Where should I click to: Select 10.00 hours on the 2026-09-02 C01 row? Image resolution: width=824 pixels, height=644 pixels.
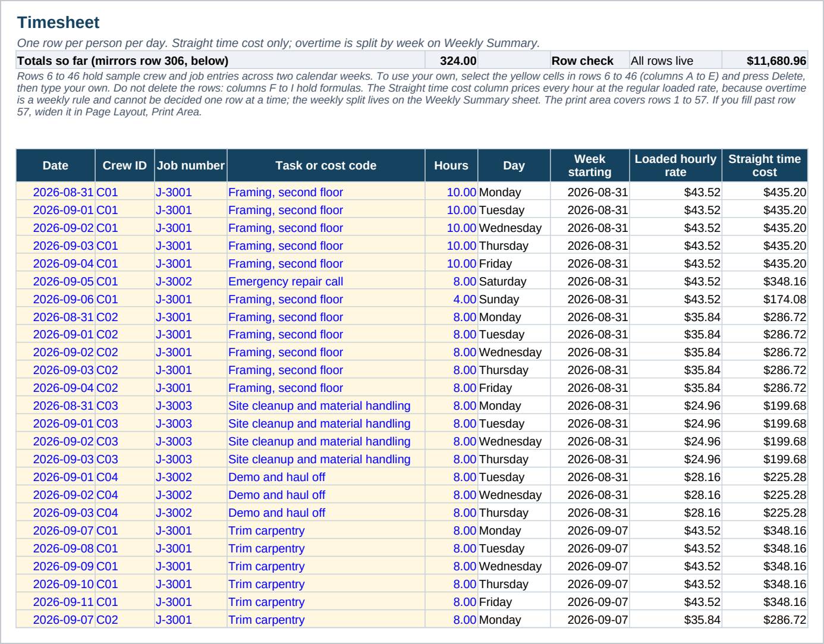[x=451, y=228]
